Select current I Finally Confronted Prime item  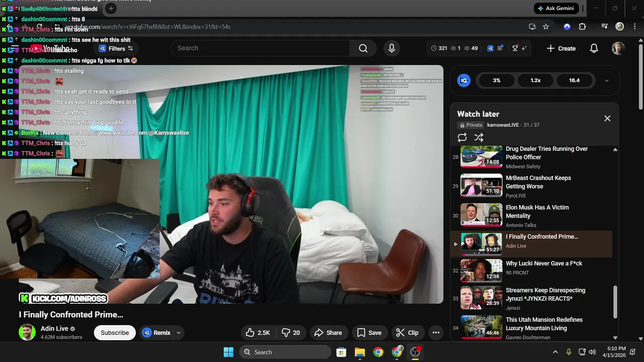[531, 244]
